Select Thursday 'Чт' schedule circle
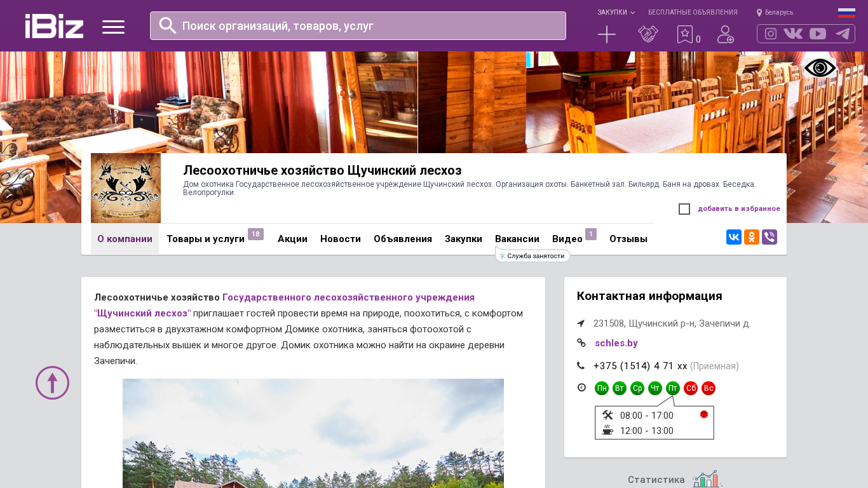This screenshot has width=868, height=488. pos(655,388)
